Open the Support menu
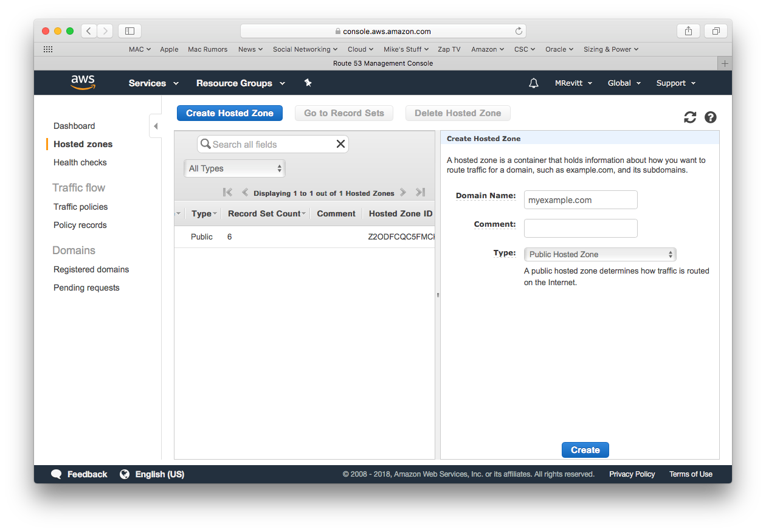This screenshot has height=532, width=766. (676, 83)
